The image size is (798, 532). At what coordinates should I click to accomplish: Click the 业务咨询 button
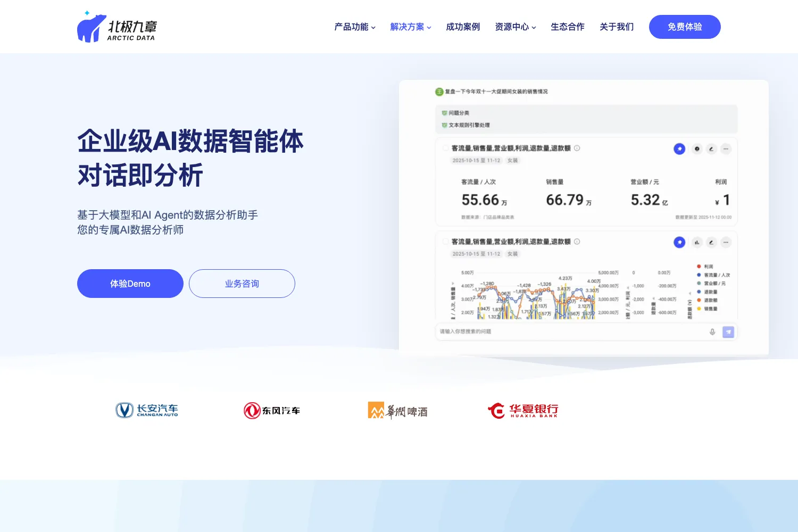click(242, 284)
